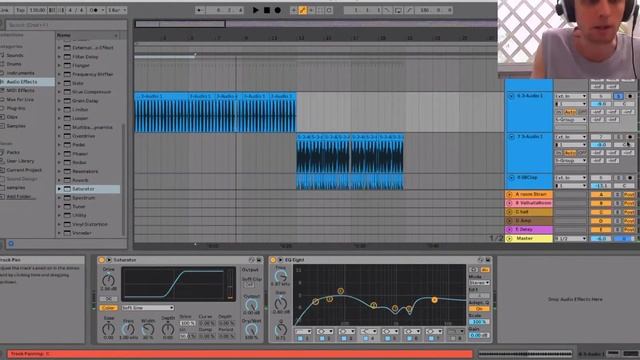Click EQ Eight Q knob
Screen dimensions: 640x360
click(280, 329)
